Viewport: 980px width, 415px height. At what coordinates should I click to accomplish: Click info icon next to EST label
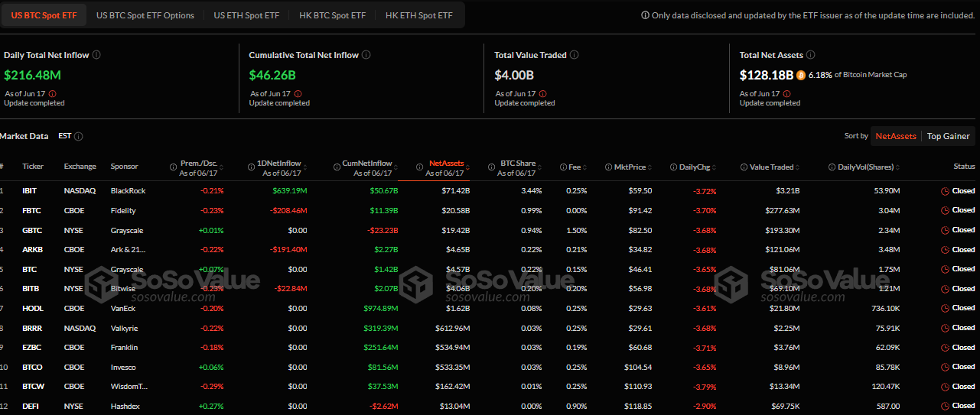pyautogui.click(x=79, y=136)
